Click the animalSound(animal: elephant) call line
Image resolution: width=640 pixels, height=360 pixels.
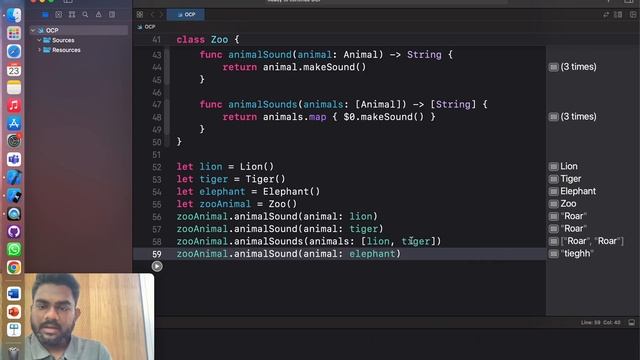pos(289,254)
